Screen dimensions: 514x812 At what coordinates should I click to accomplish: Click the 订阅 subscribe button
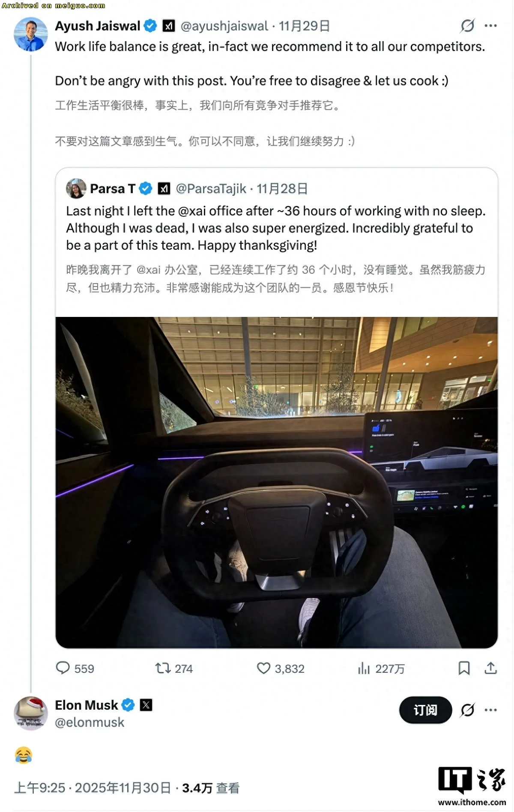(425, 710)
